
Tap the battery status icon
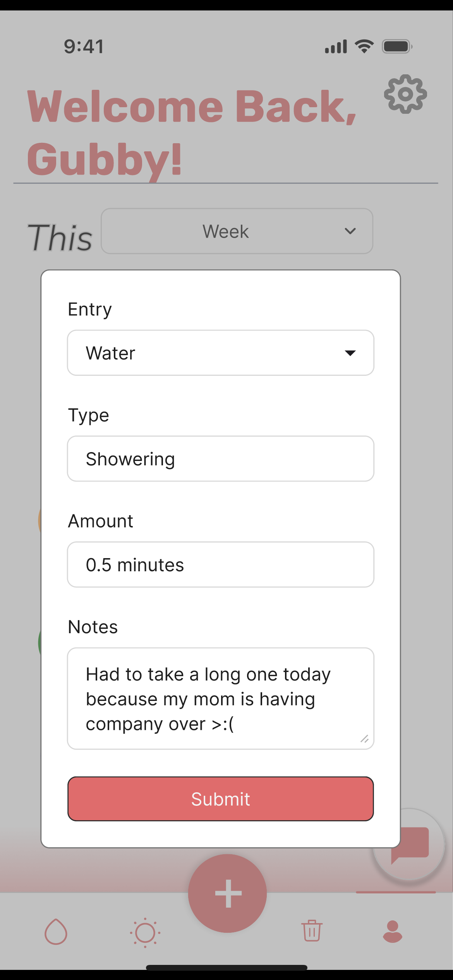click(397, 46)
